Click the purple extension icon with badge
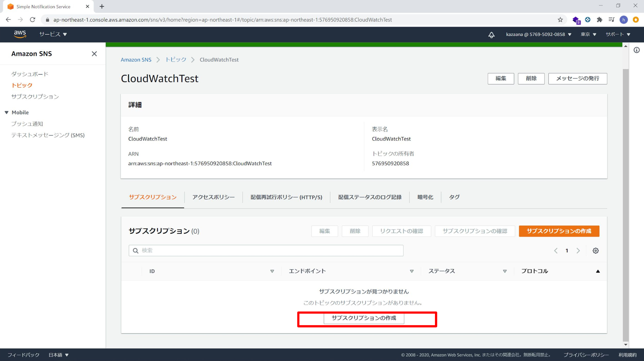Screen dimensions: 644x361 tap(576, 20)
